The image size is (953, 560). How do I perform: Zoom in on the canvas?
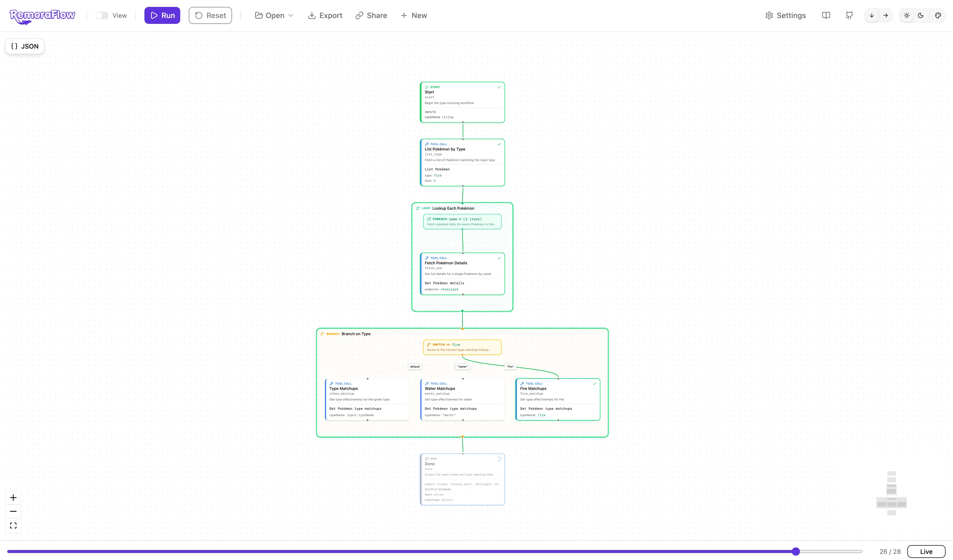[x=13, y=498]
